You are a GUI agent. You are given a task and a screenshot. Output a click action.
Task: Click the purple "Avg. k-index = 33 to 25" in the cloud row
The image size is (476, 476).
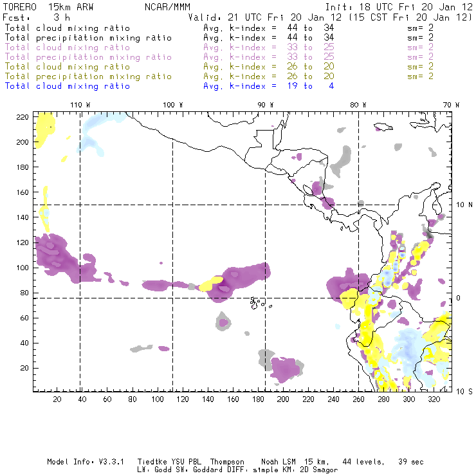click(x=269, y=48)
